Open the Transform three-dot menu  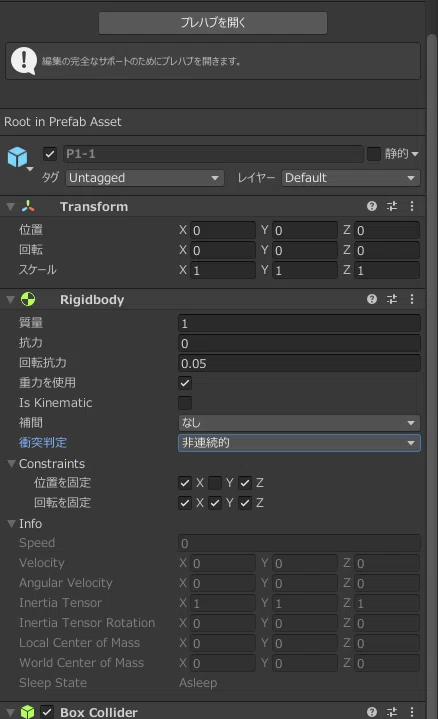[x=412, y=206]
